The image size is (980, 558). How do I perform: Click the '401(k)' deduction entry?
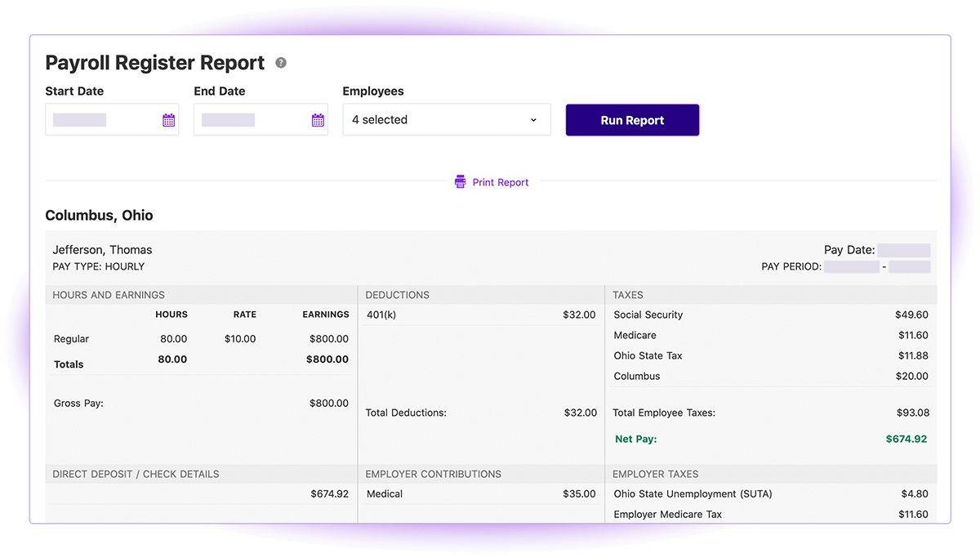point(381,315)
